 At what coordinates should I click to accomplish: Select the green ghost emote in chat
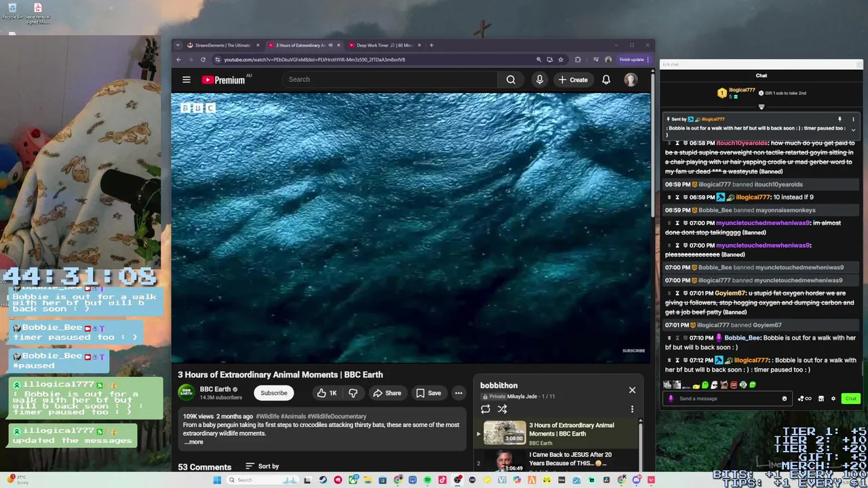[x=705, y=385]
